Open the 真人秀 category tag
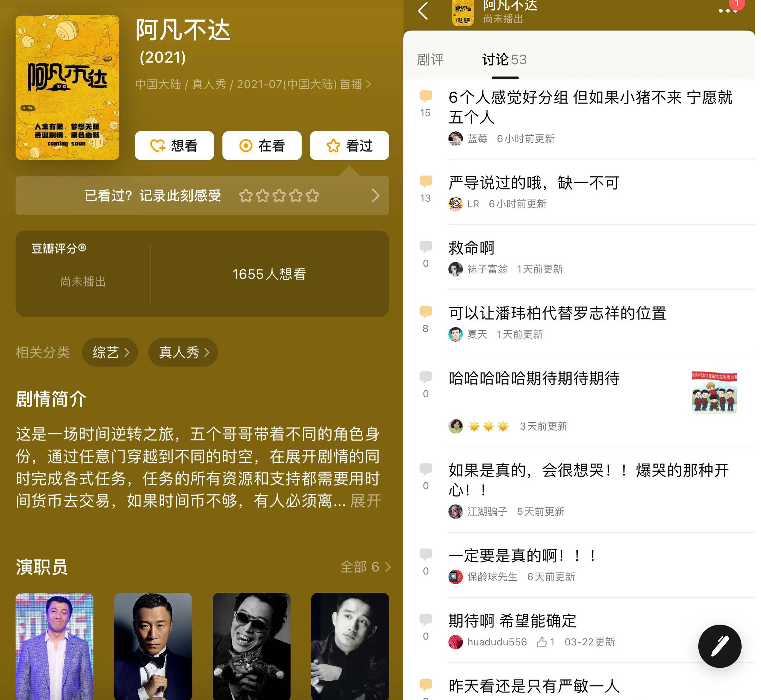Viewport: 761px width, 700px height. (183, 352)
